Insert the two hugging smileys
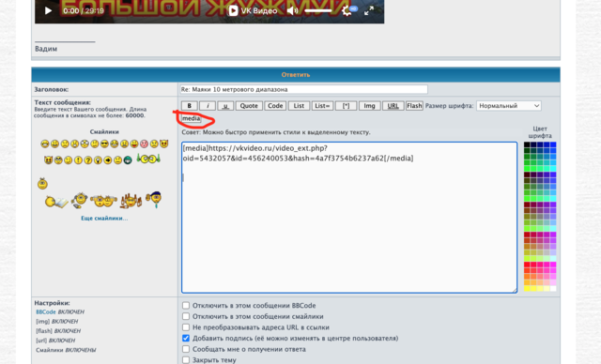The height and width of the screenshot is (364, 601). 104,201
